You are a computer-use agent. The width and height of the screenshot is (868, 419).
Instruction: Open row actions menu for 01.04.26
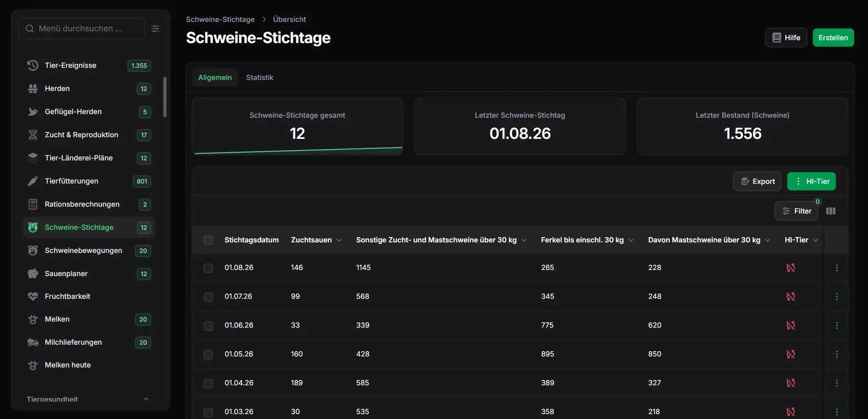[837, 383]
